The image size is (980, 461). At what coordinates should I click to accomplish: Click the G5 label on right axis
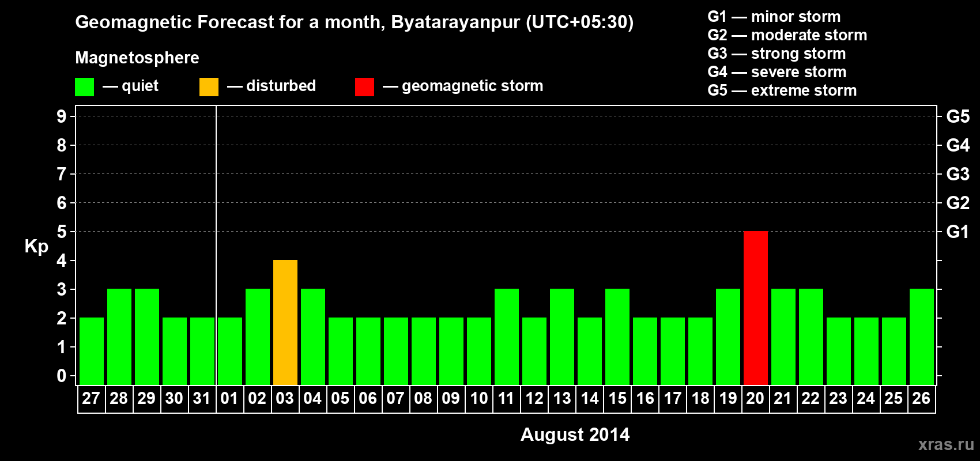click(x=958, y=116)
